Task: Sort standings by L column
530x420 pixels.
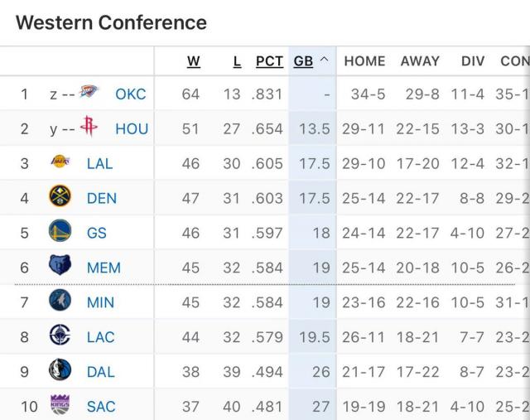Action: tap(237, 60)
